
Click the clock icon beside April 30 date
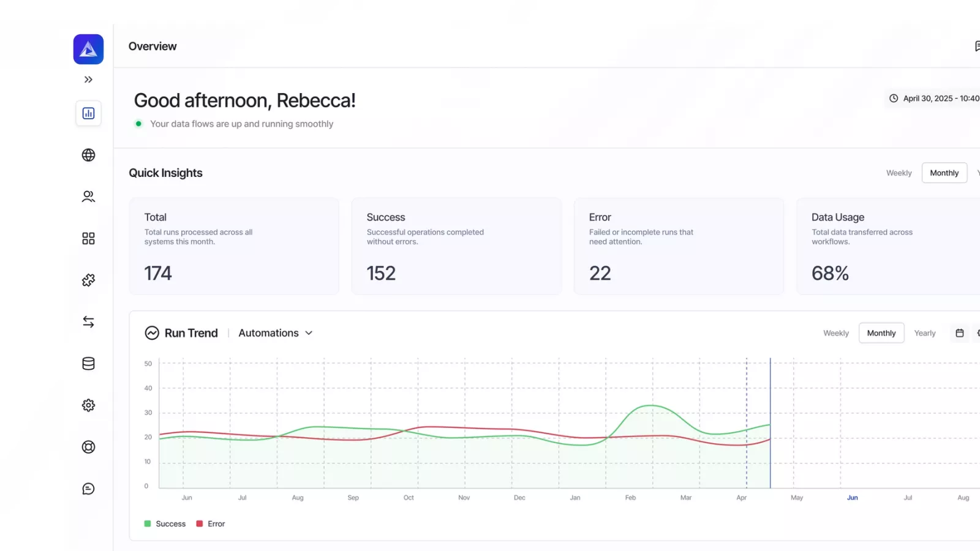click(894, 98)
